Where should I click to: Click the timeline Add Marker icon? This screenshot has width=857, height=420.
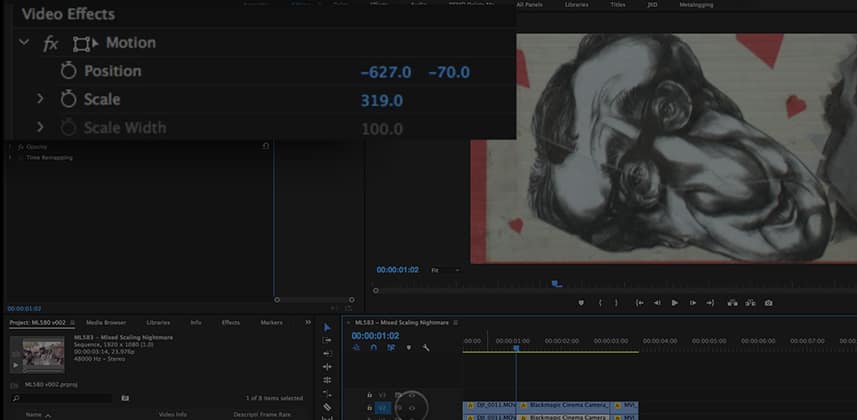click(x=408, y=348)
